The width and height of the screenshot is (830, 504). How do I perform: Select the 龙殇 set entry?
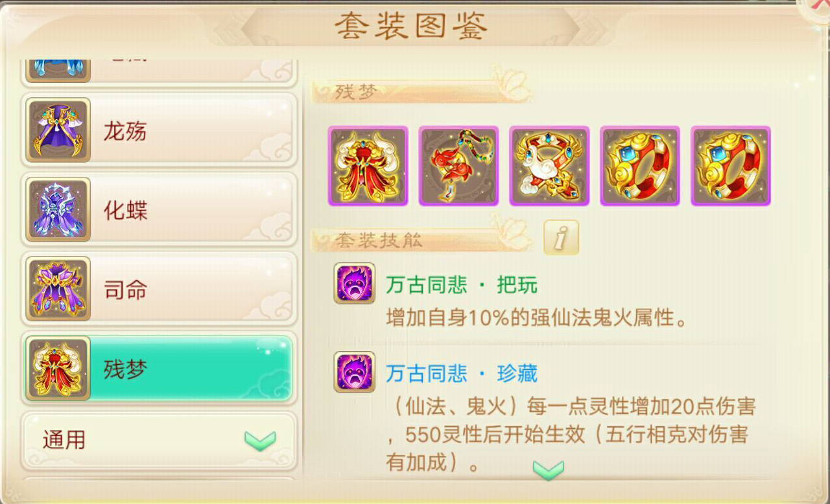click(x=160, y=130)
